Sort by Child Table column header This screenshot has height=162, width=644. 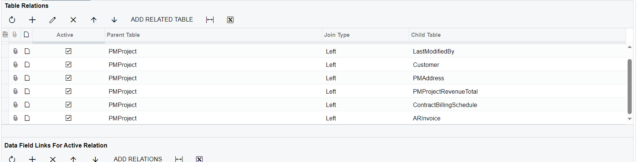[426, 35]
